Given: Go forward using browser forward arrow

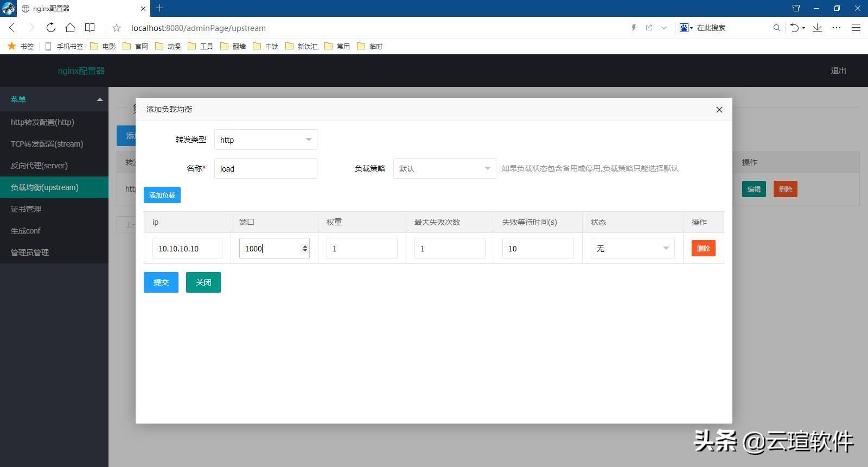Looking at the screenshot, I should coord(31,28).
